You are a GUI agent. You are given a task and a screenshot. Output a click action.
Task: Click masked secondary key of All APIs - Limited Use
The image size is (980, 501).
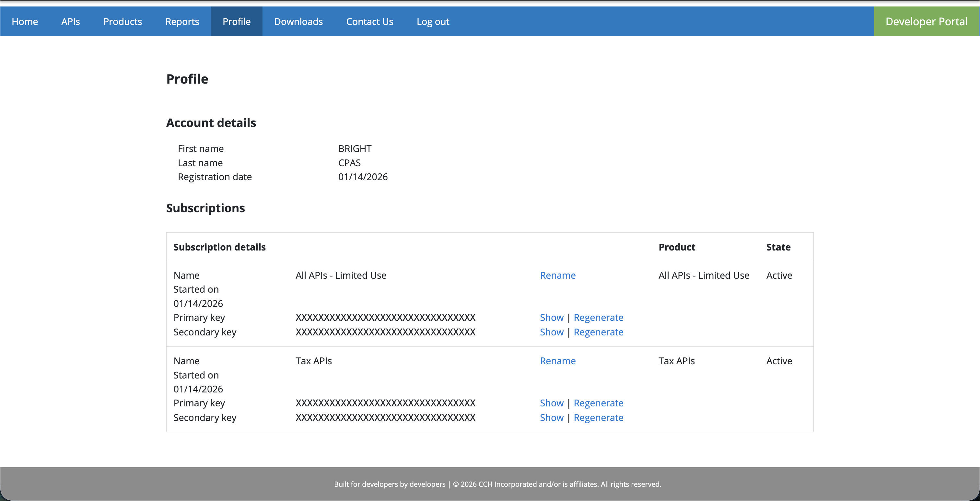point(385,332)
